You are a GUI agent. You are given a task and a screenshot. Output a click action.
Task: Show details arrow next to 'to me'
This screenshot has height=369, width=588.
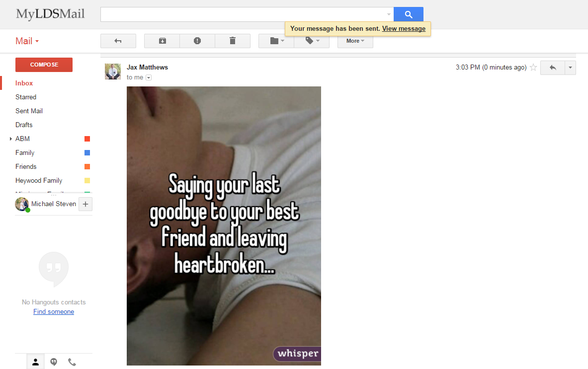149,77
